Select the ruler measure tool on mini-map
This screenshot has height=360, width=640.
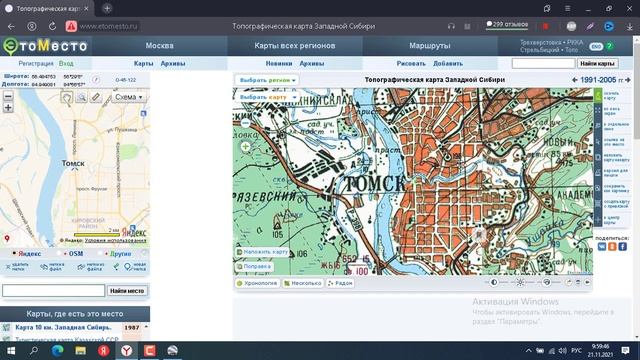96,97
